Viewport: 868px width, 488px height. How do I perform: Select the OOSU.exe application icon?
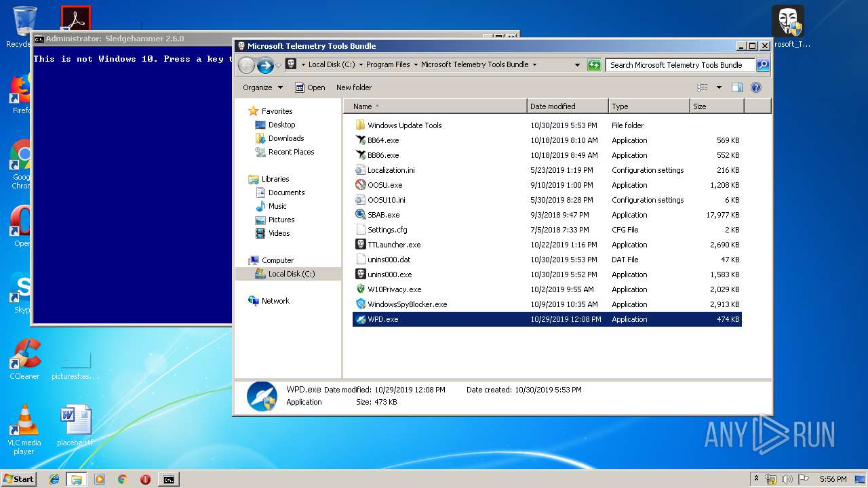(x=361, y=185)
